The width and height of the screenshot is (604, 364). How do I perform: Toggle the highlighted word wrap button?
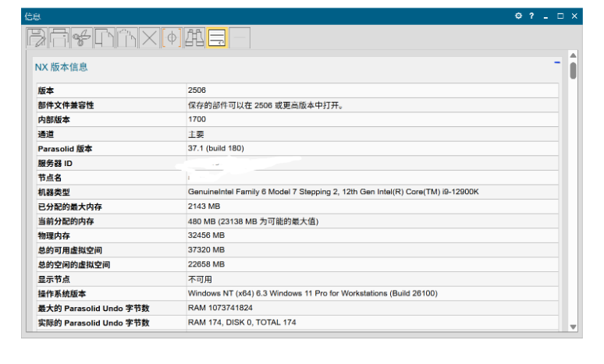pyautogui.click(x=217, y=37)
